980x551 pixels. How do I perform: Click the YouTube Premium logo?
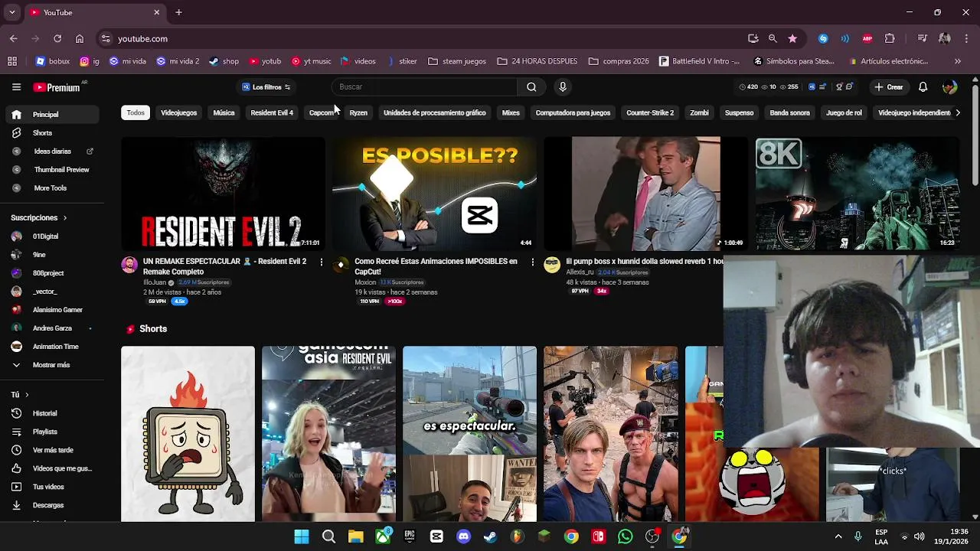pos(57,87)
